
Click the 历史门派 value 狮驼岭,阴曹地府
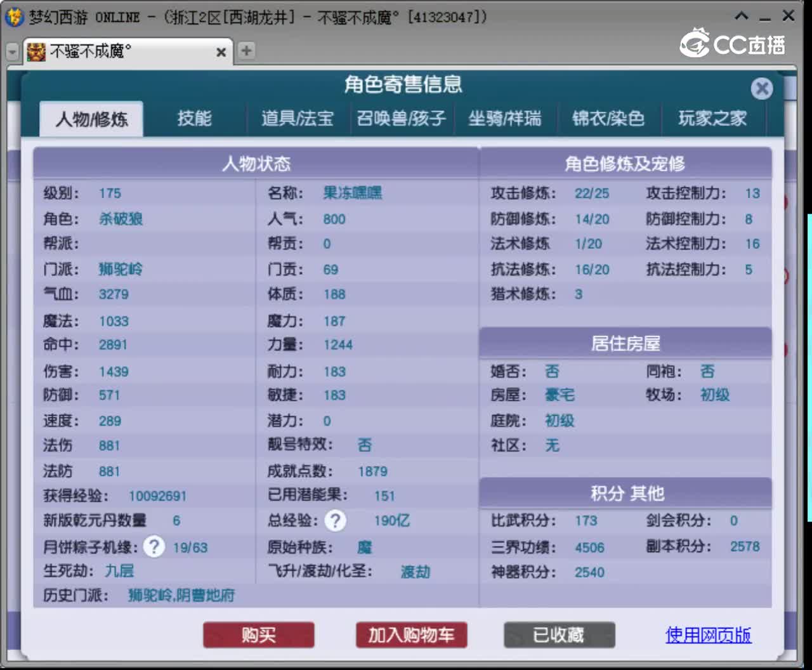point(181,596)
